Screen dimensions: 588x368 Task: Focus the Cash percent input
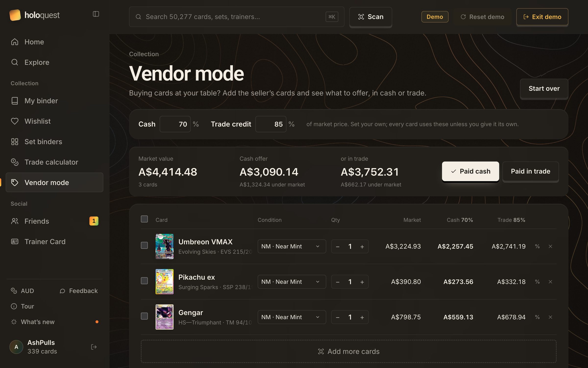tap(175, 124)
